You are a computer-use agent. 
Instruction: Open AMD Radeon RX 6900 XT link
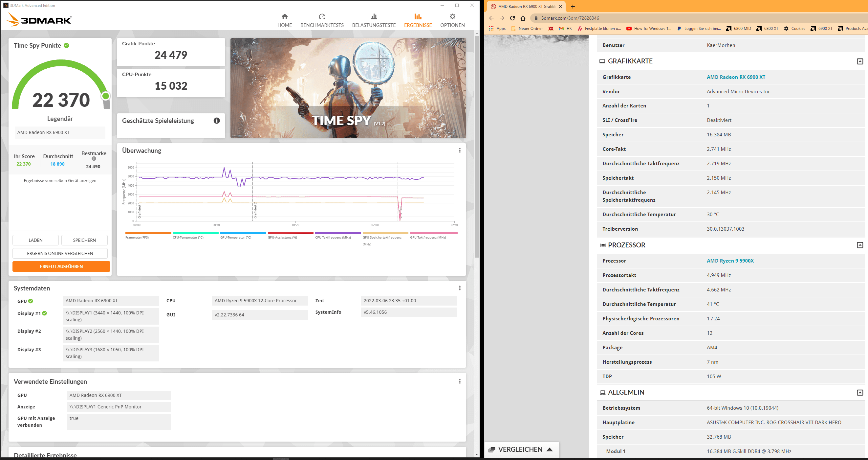tap(736, 77)
